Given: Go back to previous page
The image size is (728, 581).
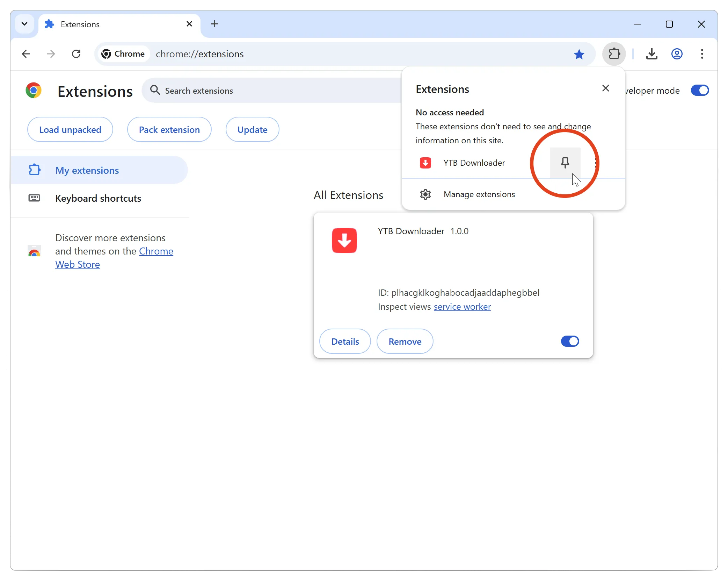Looking at the screenshot, I should pos(26,54).
